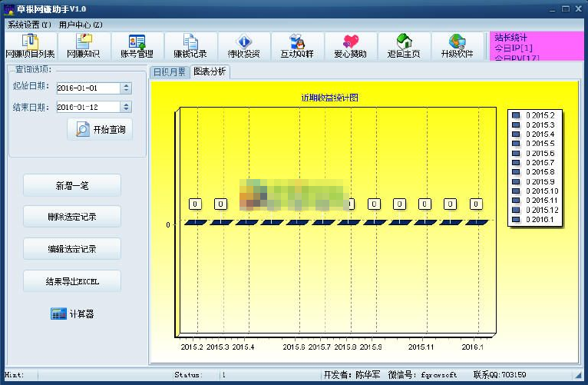The height and width of the screenshot is (385, 588).
Task: Open 待收投资 in the toolbar
Action: pyautogui.click(x=243, y=46)
